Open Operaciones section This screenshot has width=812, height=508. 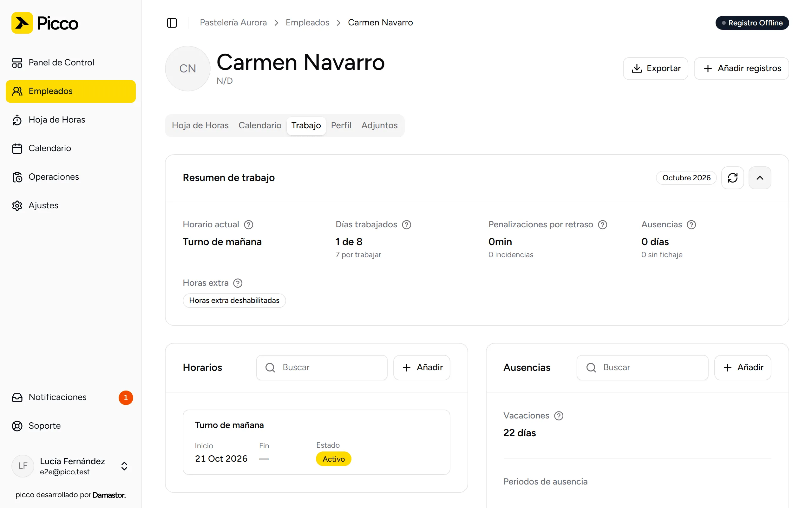point(71,177)
